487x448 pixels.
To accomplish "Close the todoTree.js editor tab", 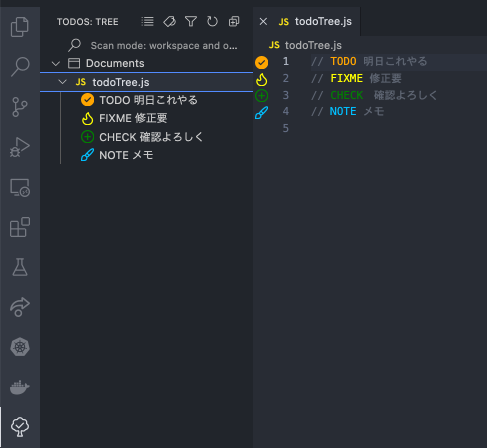I will (263, 21).
